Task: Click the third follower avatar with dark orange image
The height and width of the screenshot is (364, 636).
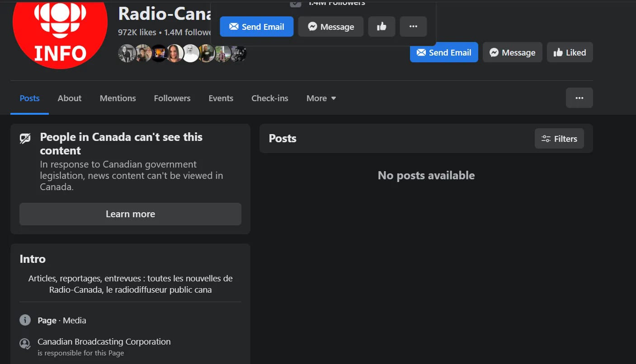Action: [159, 53]
